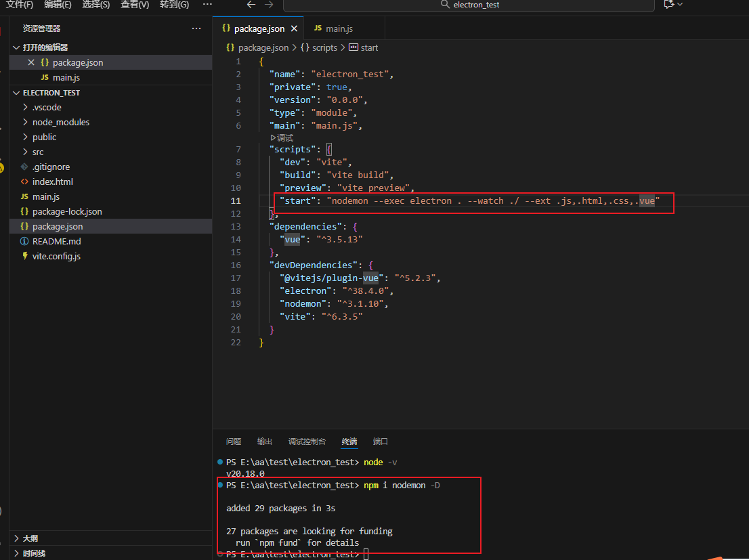Viewport: 749px width, 560px height.
Task: Close the package.json editor tab
Action: (293, 29)
